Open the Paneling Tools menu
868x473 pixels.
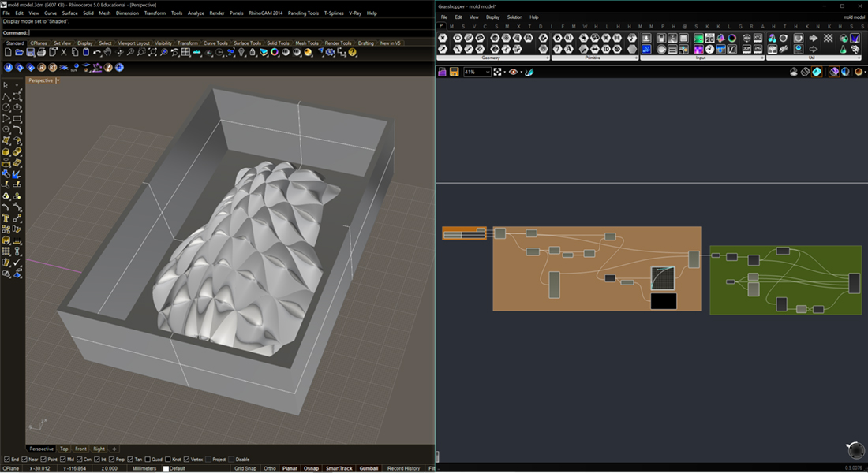303,13
